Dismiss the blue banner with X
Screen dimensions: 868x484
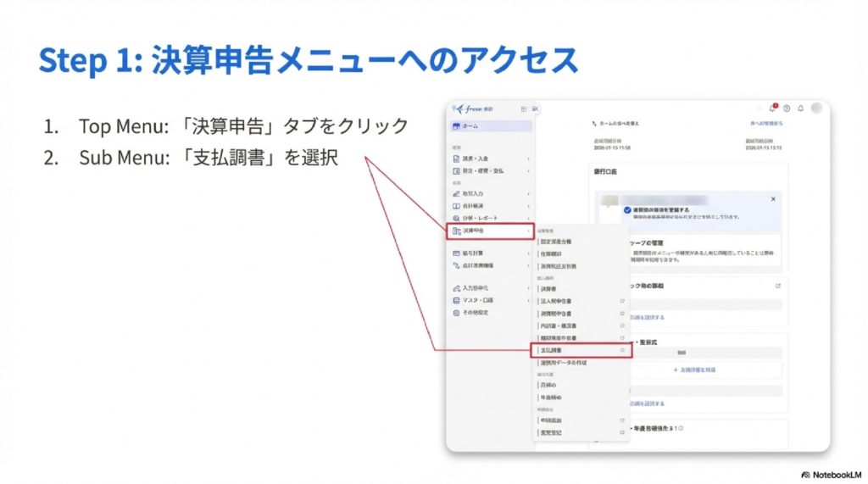(x=773, y=198)
